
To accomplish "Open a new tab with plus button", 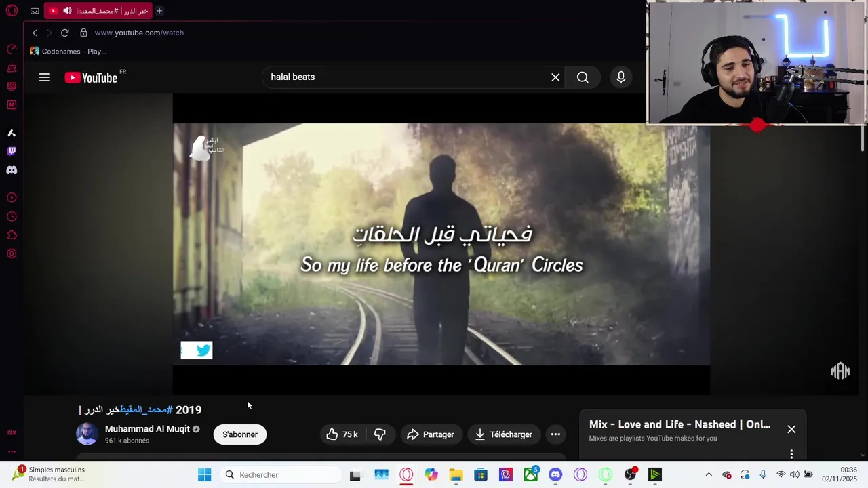I will click(159, 11).
